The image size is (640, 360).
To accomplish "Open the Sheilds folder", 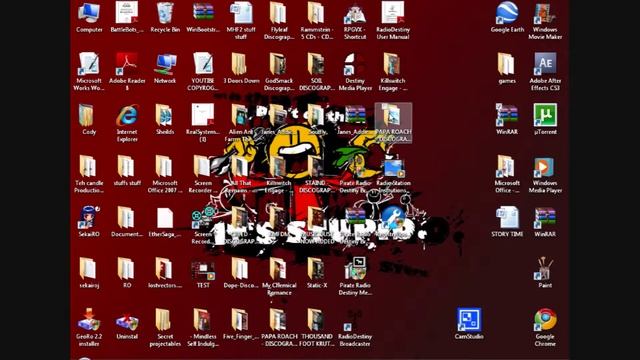I will tap(165, 115).
